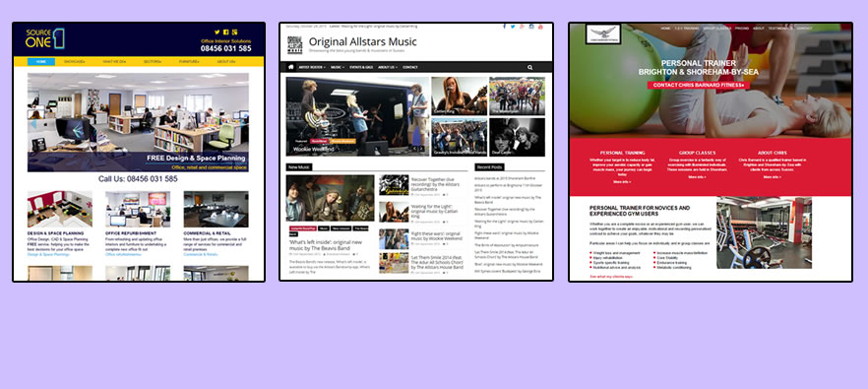The height and width of the screenshot is (389, 868).
Task: Open the Original Allstars Music home icon
Action: pos(291,67)
